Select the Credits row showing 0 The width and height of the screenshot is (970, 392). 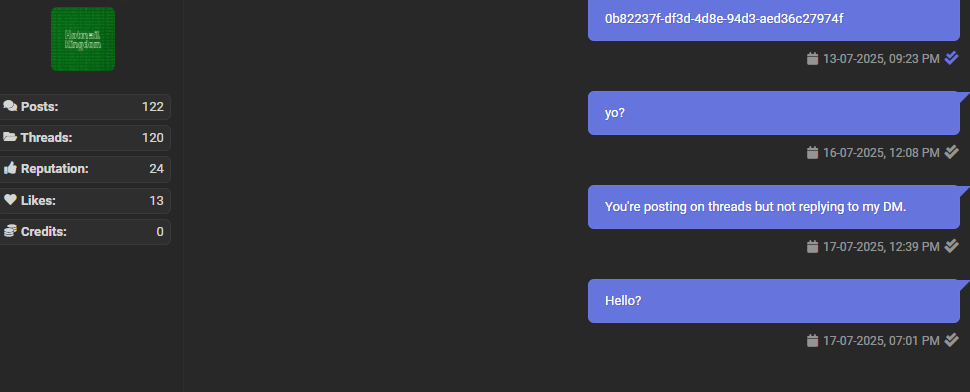pyautogui.click(x=84, y=231)
